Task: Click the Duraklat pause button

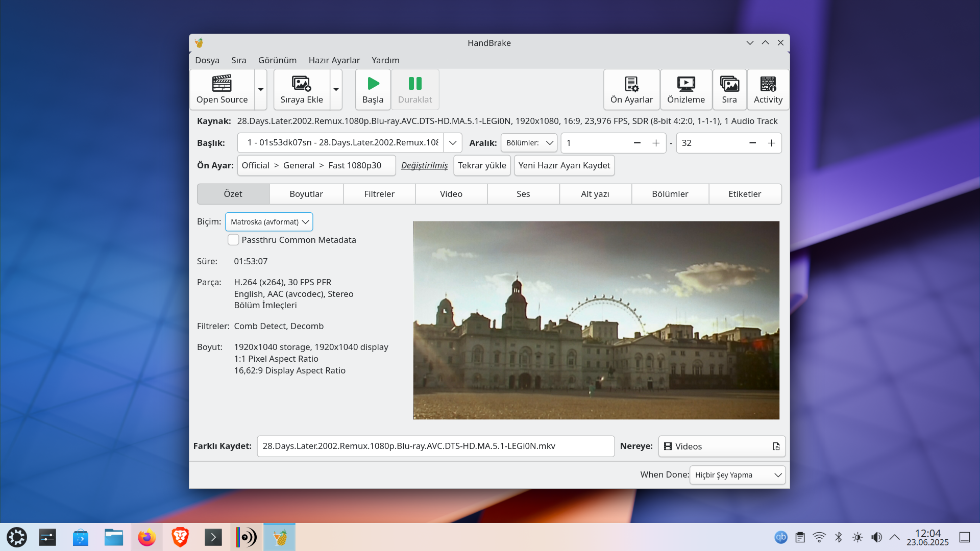Action: 415,90
